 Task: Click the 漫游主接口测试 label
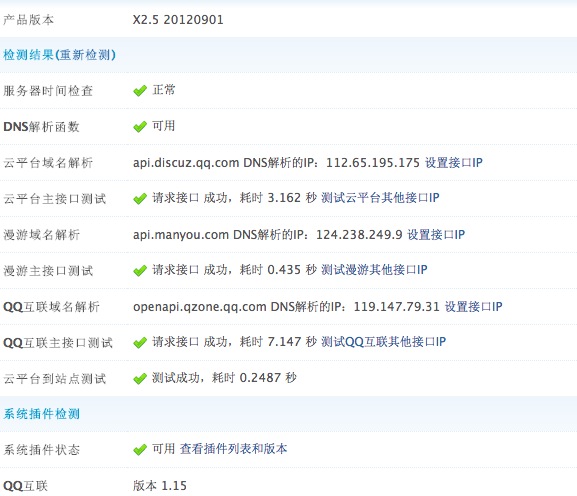point(48,271)
